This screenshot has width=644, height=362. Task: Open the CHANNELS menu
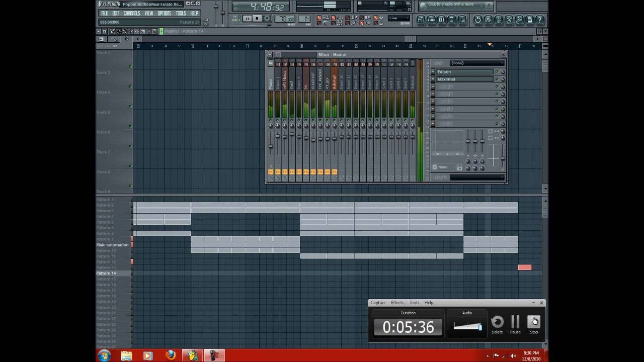[132, 13]
